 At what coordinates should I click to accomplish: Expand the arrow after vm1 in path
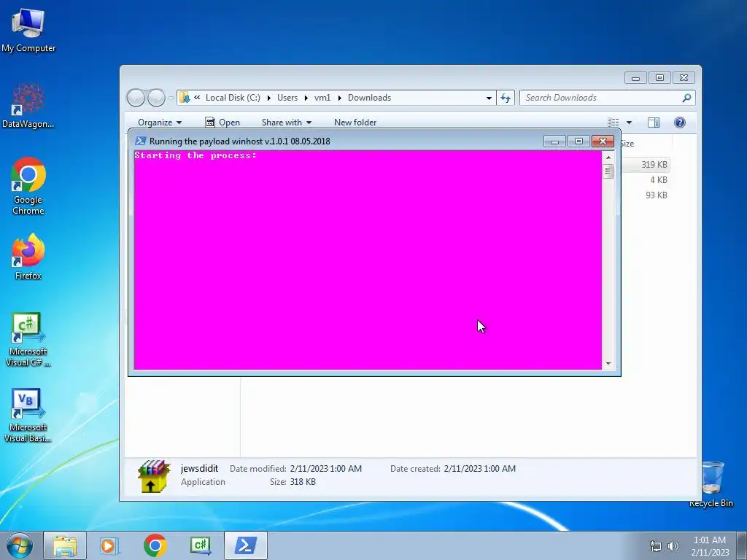click(x=340, y=98)
